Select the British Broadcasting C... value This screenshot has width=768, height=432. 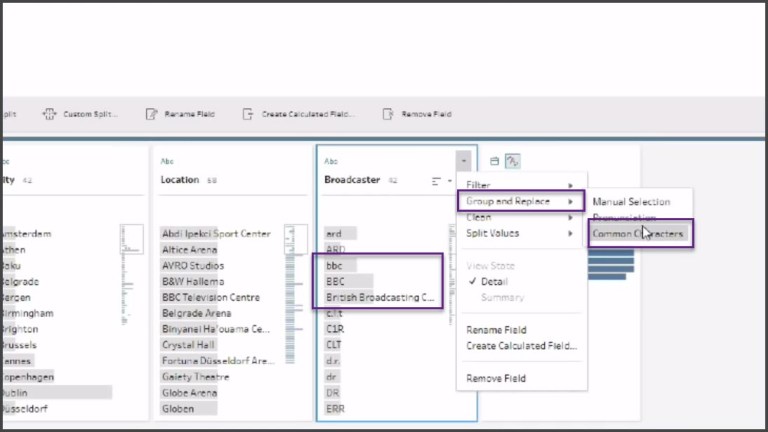pos(380,298)
